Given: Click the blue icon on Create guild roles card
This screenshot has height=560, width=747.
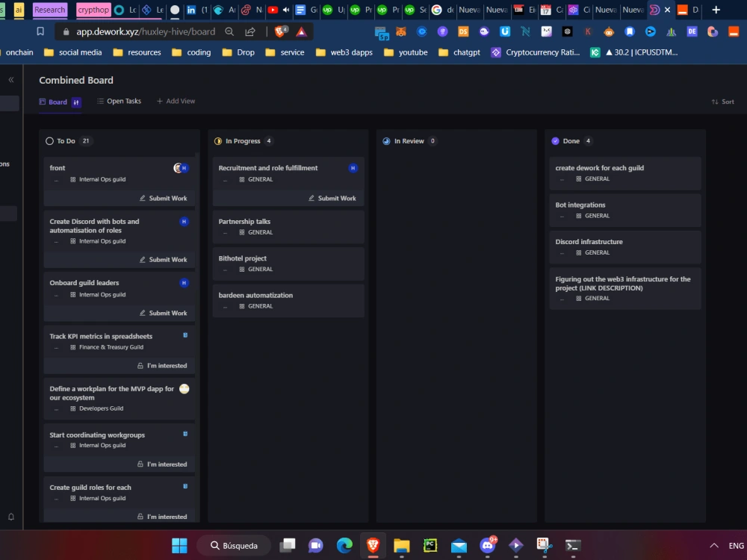Looking at the screenshot, I should (x=185, y=486).
